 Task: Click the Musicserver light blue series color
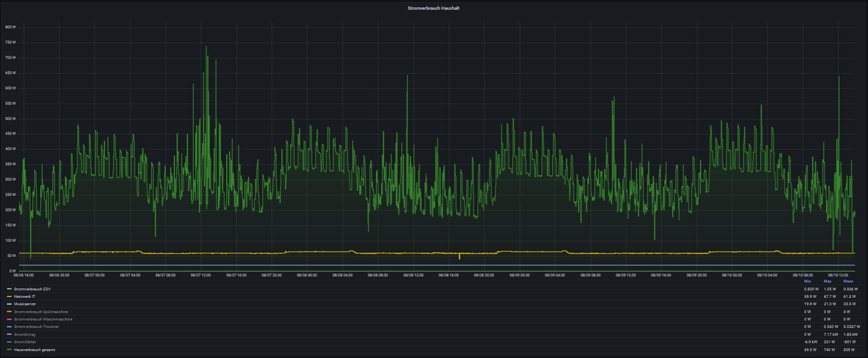pyautogui.click(x=9, y=304)
